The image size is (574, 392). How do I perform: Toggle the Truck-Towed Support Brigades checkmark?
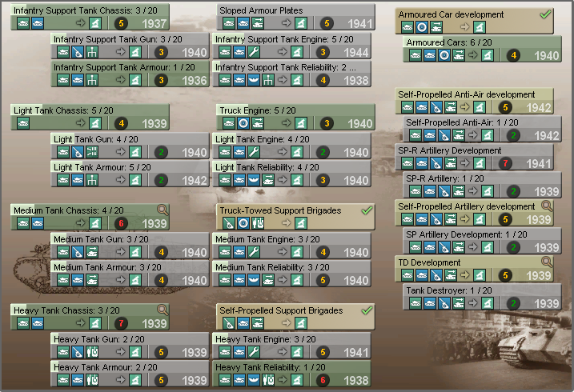[367, 210]
